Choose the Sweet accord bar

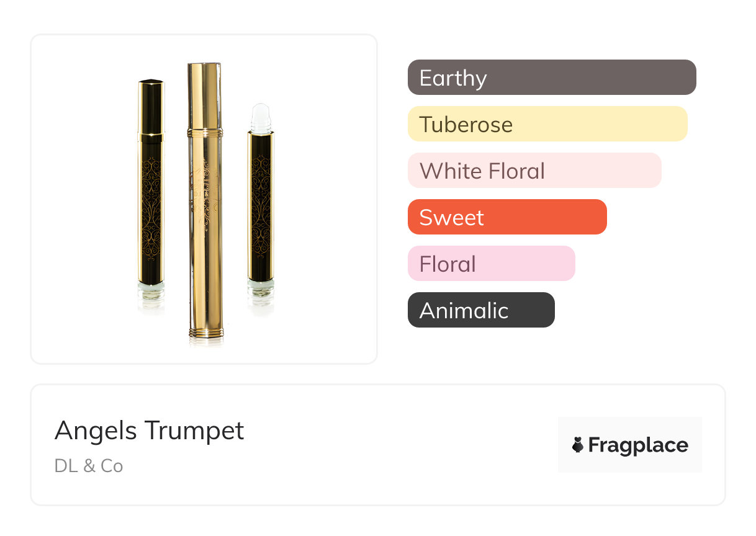click(x=506, y=217)
